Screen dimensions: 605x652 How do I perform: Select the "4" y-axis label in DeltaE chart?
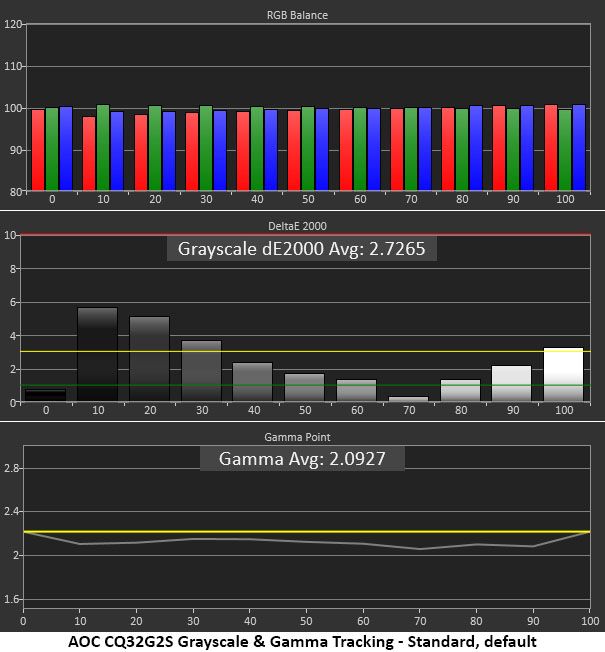point(13,336)
